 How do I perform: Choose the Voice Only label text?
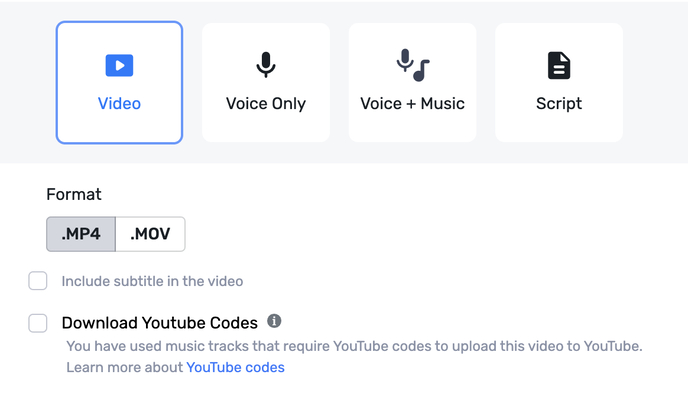click(x=266, y=103)
